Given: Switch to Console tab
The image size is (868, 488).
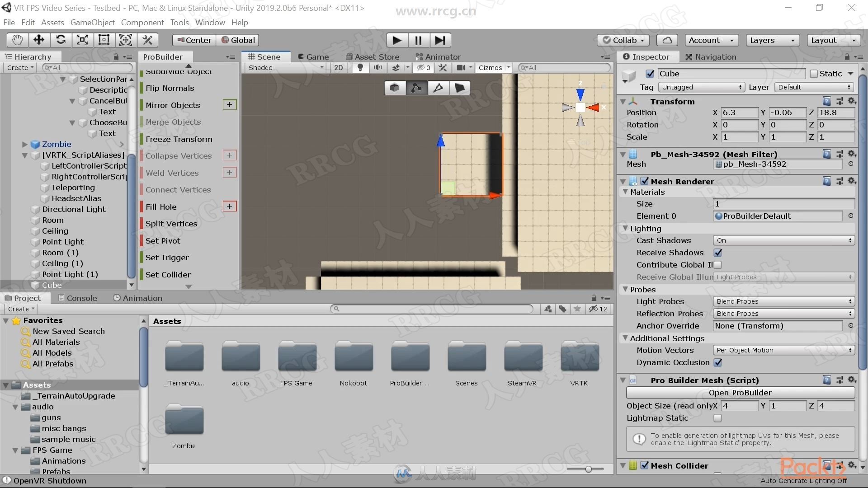Looking at the screenshot, I should pos(77,298).
